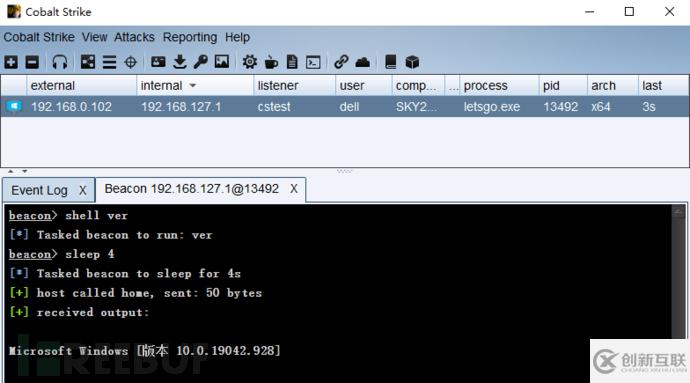The height and width of the screenshot is (383, 690).
Task: Sort by the process column header
Action: point(499,85)
